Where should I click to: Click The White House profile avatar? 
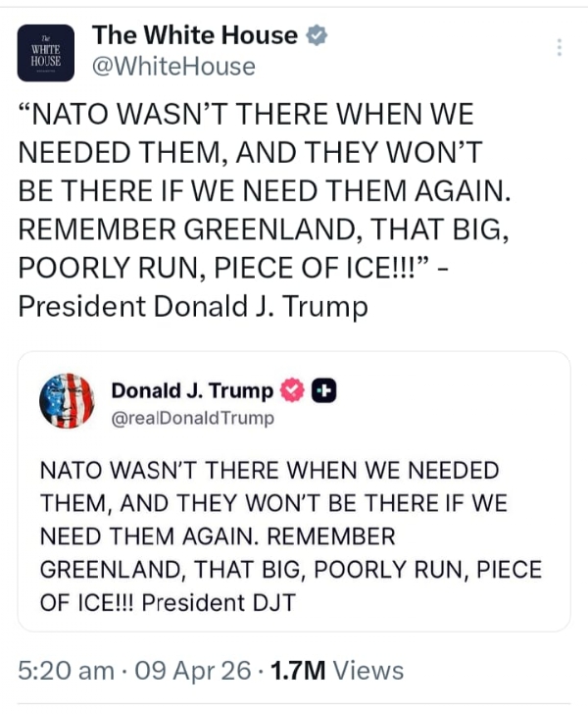(46, 52)
